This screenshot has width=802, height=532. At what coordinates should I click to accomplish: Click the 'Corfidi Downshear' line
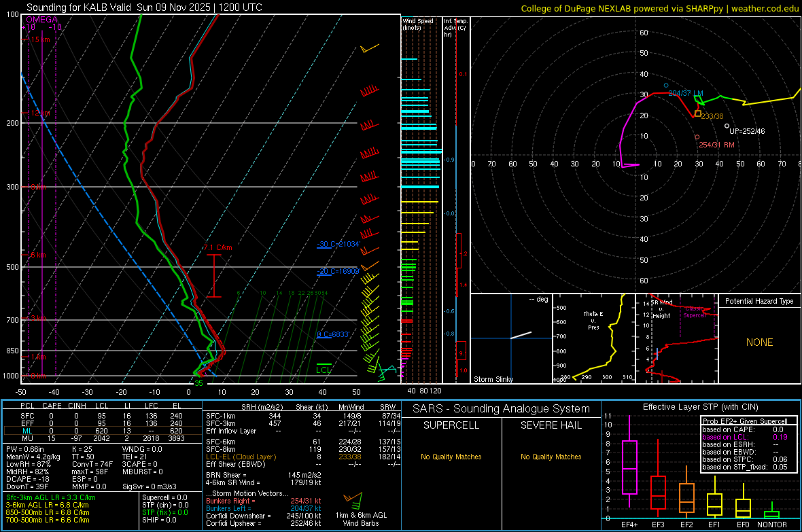[264, 516]
